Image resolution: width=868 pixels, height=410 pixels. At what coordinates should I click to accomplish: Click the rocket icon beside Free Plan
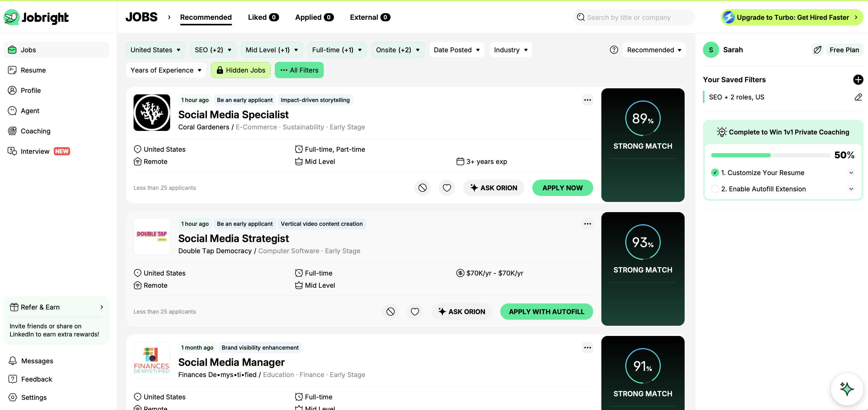(817, 50)
